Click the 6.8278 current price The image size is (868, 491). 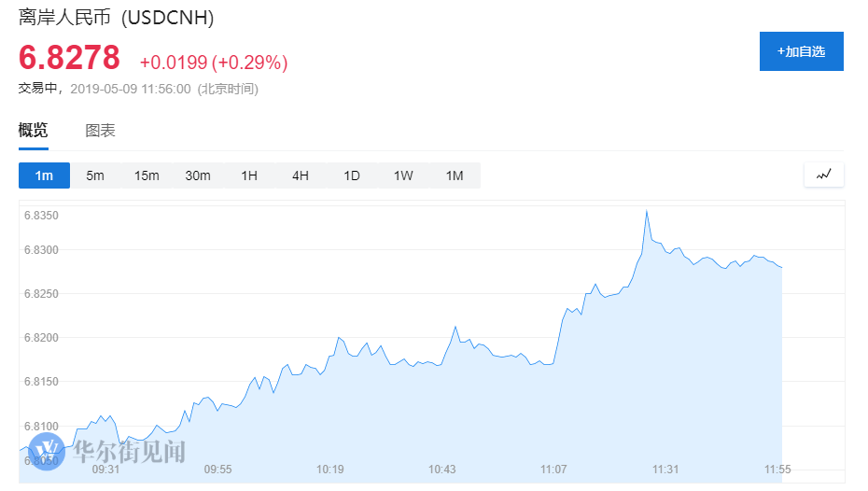click(70, 58)
